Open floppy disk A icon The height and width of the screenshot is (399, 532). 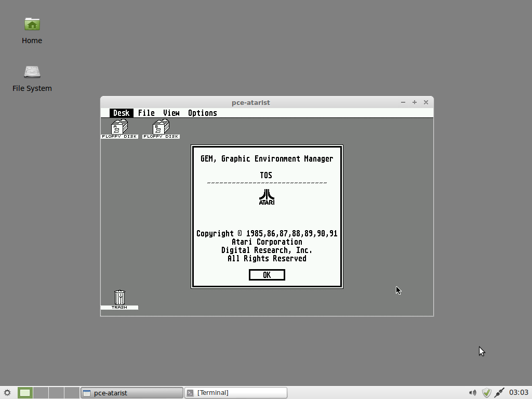point(119,129)
